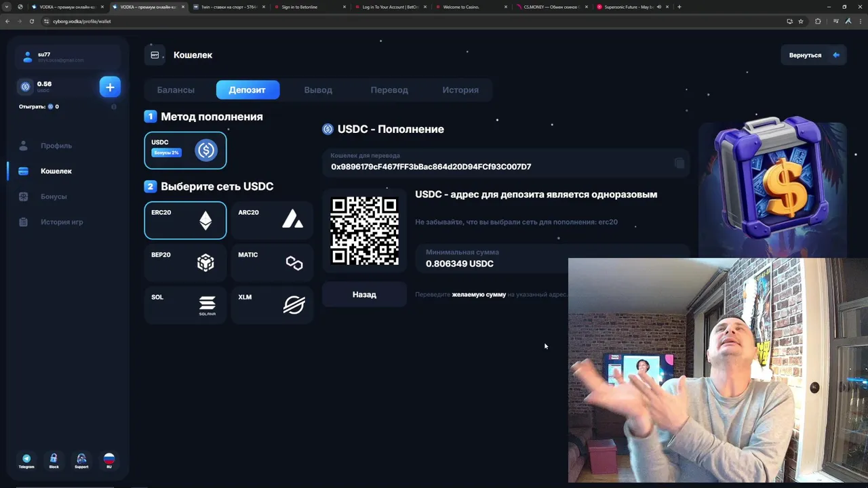Open Бонусы in sidebar
868x488 pixels.
click(54, 197)
